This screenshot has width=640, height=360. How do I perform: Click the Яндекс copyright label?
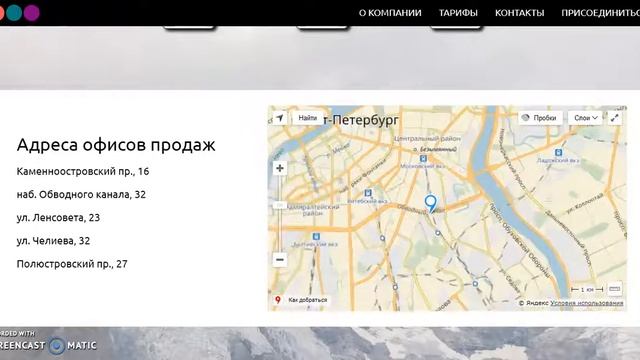533,303
